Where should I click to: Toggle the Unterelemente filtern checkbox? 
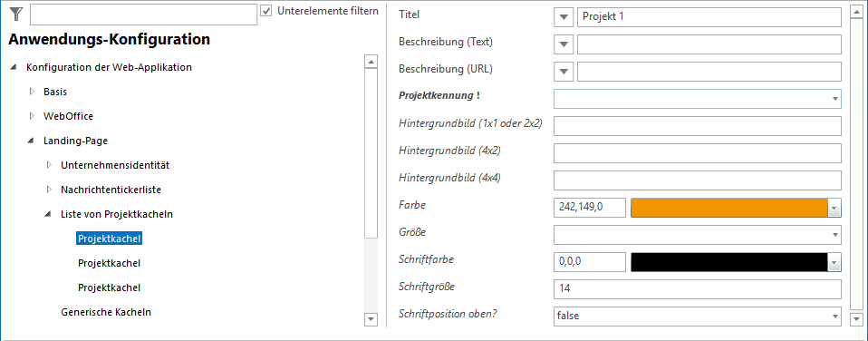pos(267,11)
